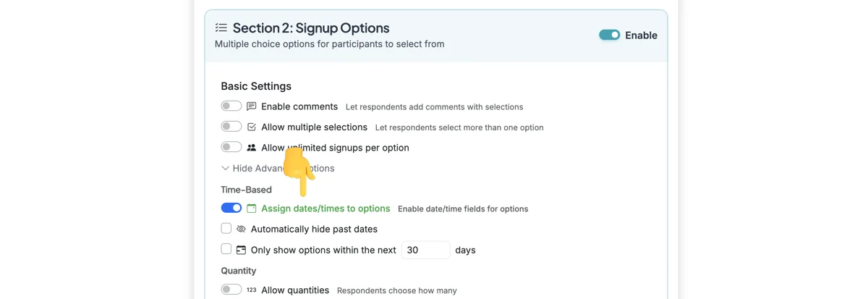Click the calendar icon beside Assign dates/times
The image size is (868, 299).
tap(252, 209)
